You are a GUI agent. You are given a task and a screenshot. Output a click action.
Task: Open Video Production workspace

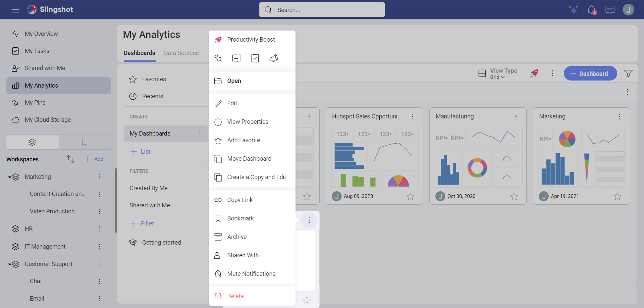(x=52, y=211)
